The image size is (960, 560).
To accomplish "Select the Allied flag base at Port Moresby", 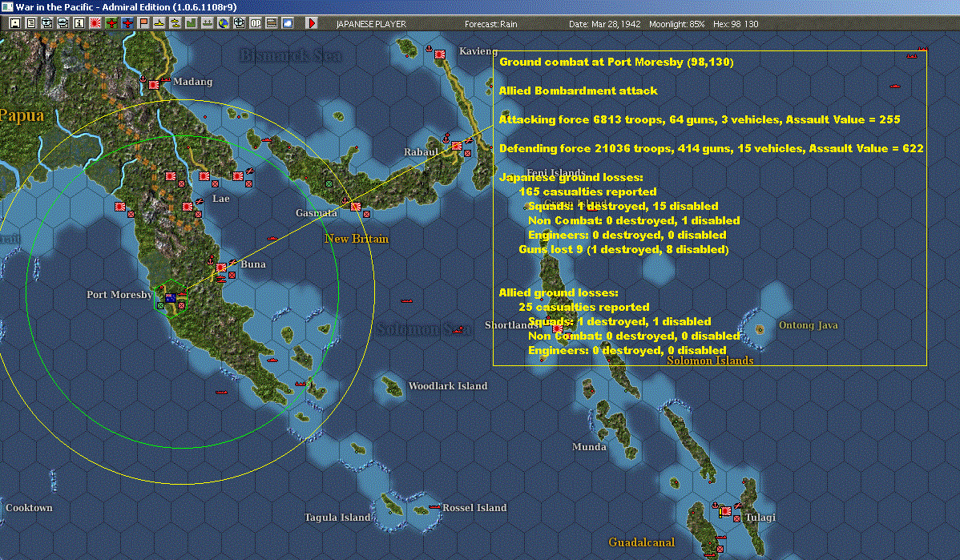I will coord(171,298).
